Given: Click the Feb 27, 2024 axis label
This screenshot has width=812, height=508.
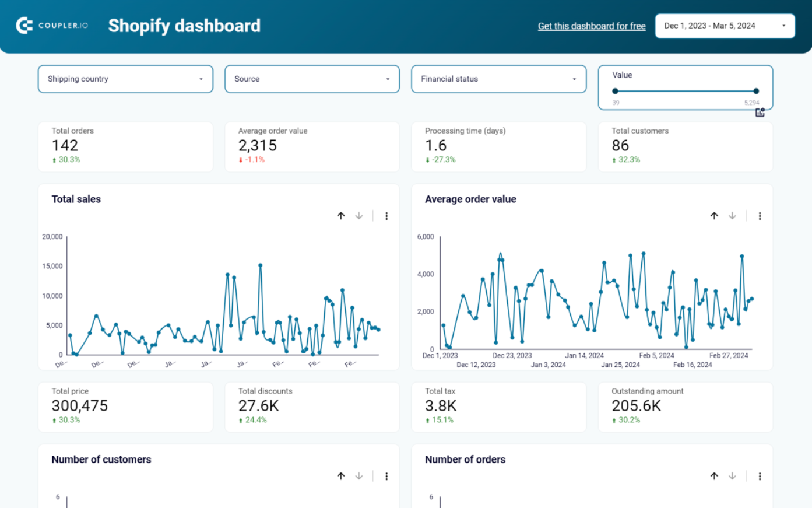Looking at the screenshot, I should coord(729,355).
